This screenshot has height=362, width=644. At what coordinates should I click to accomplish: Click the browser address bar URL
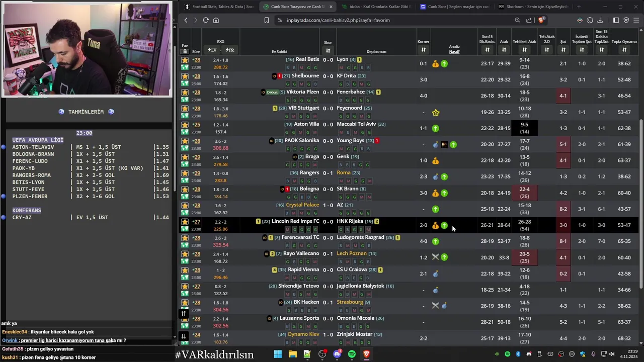pos(338,20)
